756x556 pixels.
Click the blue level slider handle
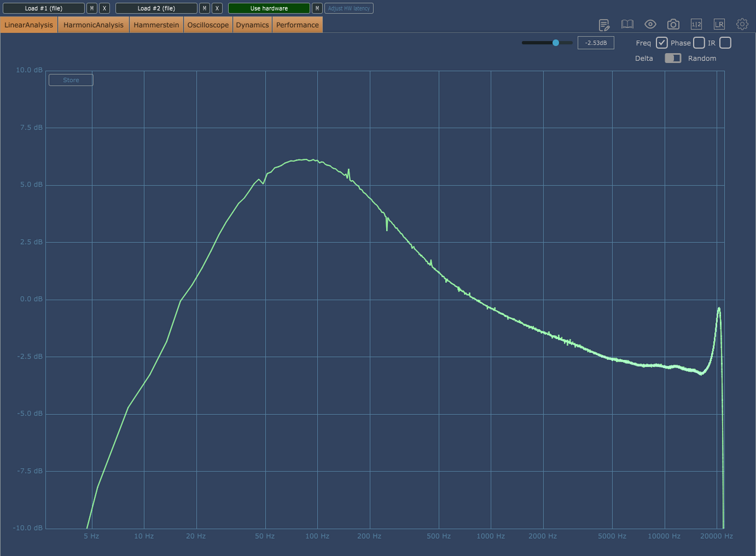point(556,43)
